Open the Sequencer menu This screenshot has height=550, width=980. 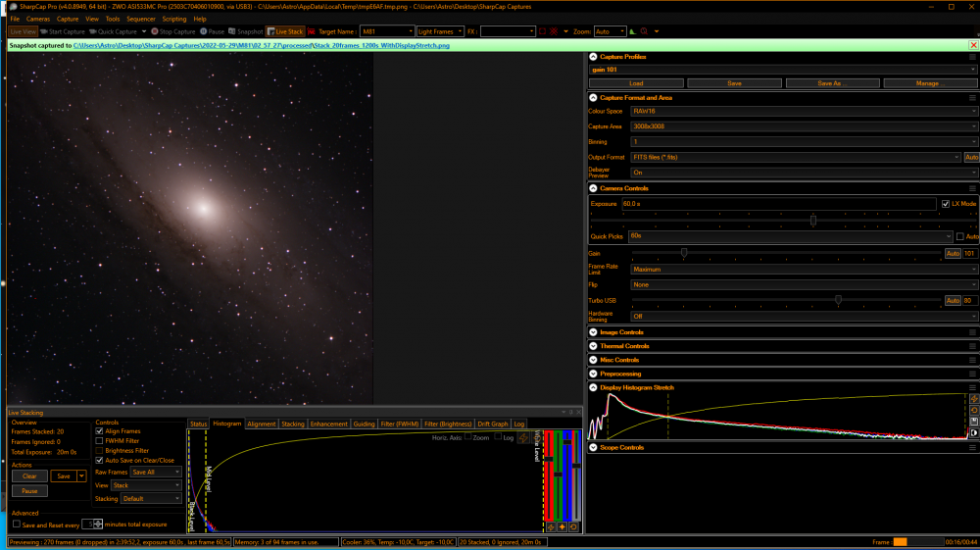pos(140,19)
